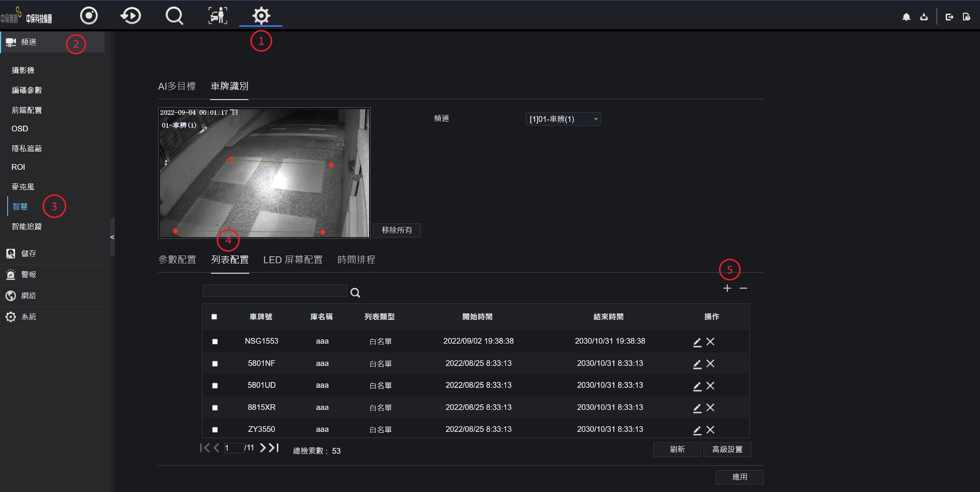Open the OSD menu item
The height and width of the screenshot is (492, 980).
[x=20, y=129]
